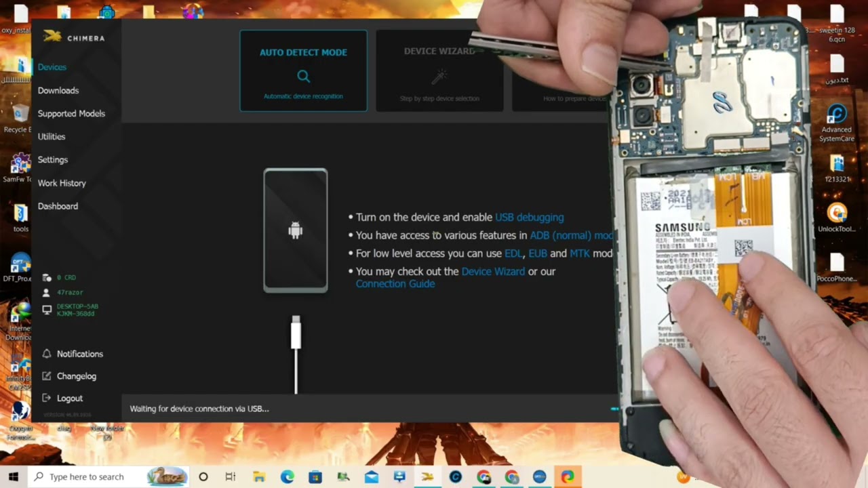Click the Waiting for device connection status text
The height and width of the screenshot is (488, 868).
pos(199,409)
